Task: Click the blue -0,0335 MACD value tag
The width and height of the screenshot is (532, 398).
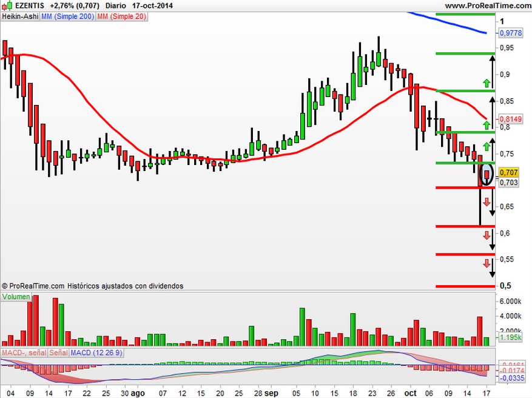Action: pos(511,377)
